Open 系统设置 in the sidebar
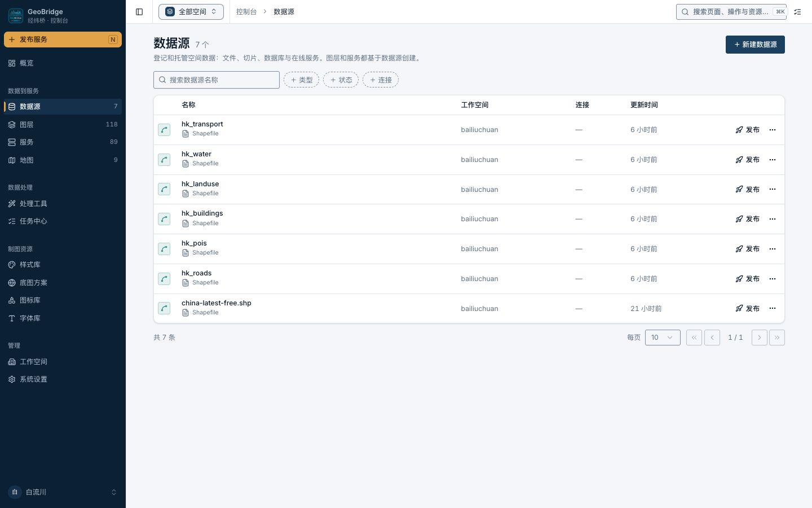Viewport: 812px width, 508px height. pos(63,379)
